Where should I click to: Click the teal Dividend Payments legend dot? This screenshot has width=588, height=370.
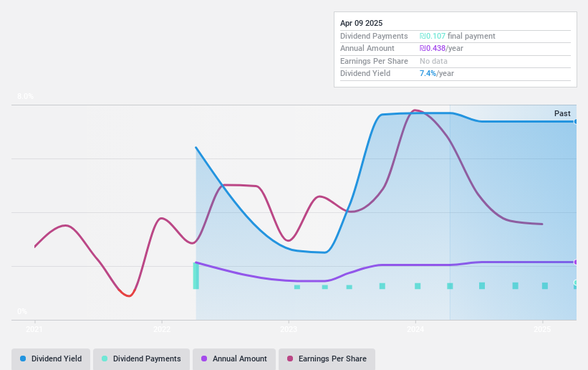click(105, 359)
